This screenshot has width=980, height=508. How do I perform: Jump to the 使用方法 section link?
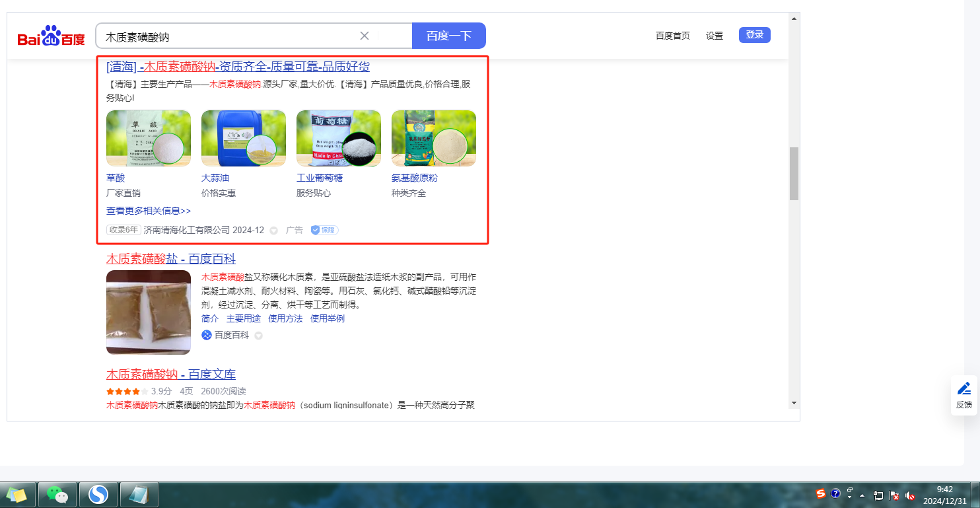click(285, 318)
